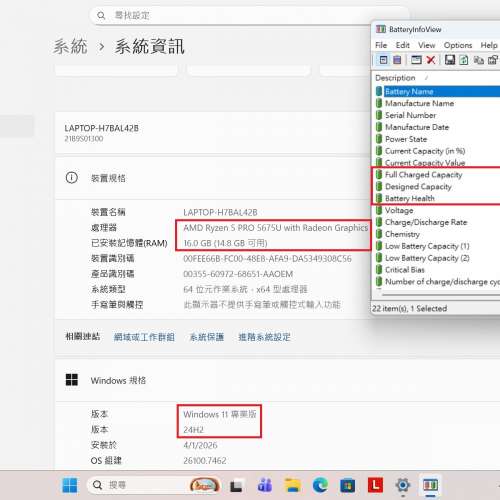Image resolution: width=500 pixels, height=500 pixels.
Task: Select the Serial Number row
Action: 437,115
